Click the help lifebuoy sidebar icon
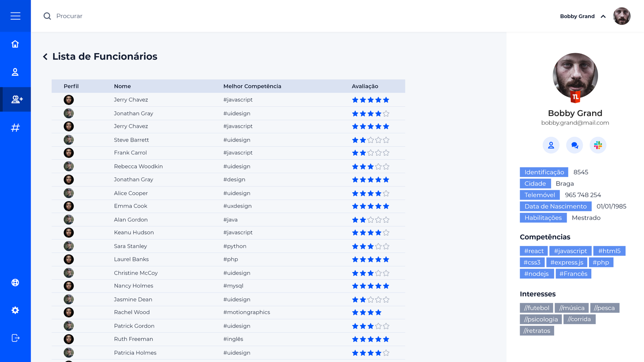The width and height of the screenshot is (644, 362). point(15,282)
